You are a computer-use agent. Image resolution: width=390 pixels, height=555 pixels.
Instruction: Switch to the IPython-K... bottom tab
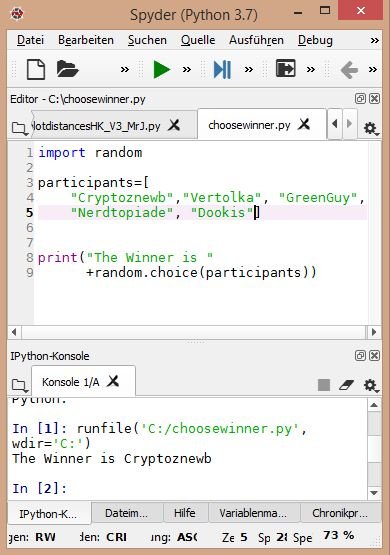point(48,513)
